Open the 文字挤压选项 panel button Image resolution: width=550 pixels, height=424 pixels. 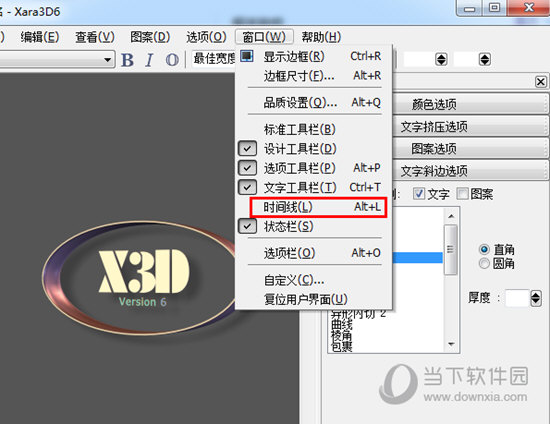pyautogui.click(x=470, y=126)
